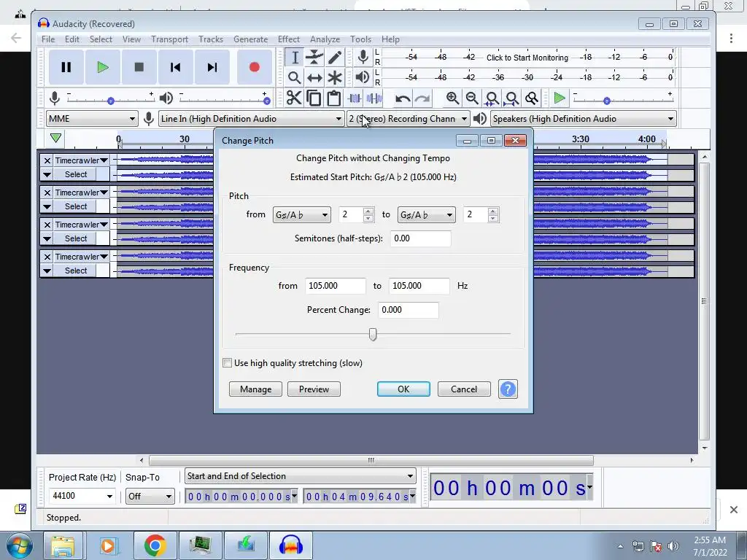
Task: Click the Zoom Out magnifier
Action: (472, 98)
